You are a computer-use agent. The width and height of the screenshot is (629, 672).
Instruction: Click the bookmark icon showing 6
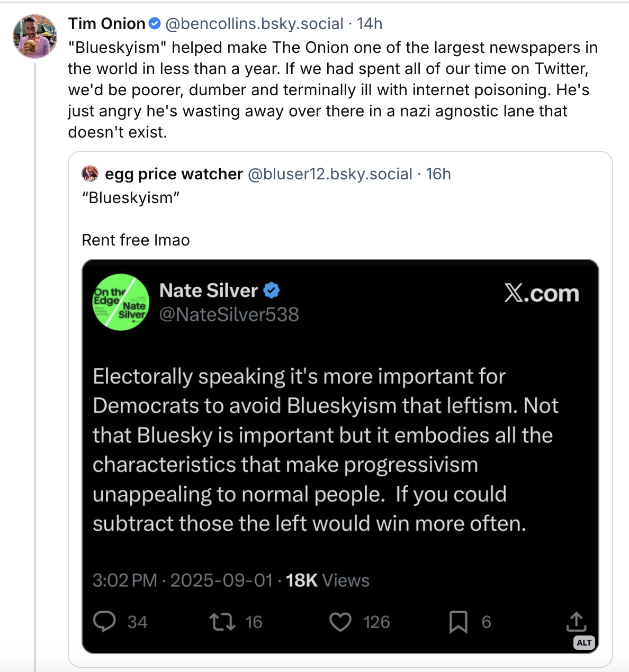[459, 622]
